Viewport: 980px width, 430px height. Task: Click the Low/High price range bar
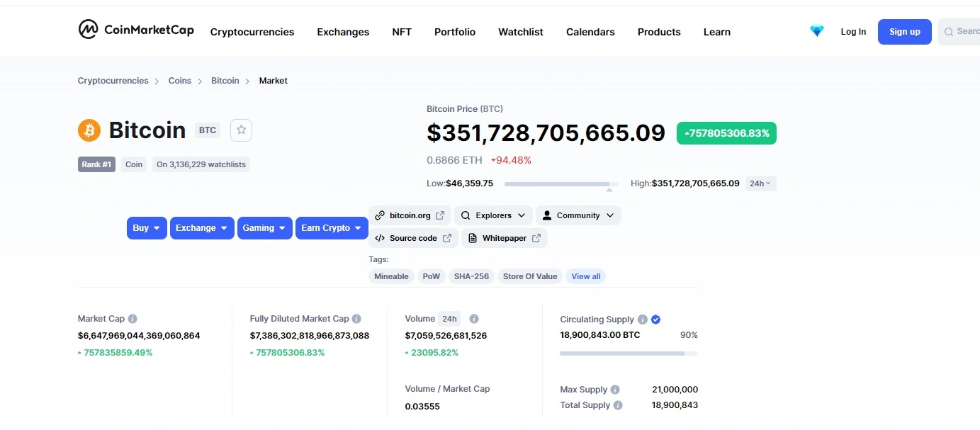coord(562,184)
